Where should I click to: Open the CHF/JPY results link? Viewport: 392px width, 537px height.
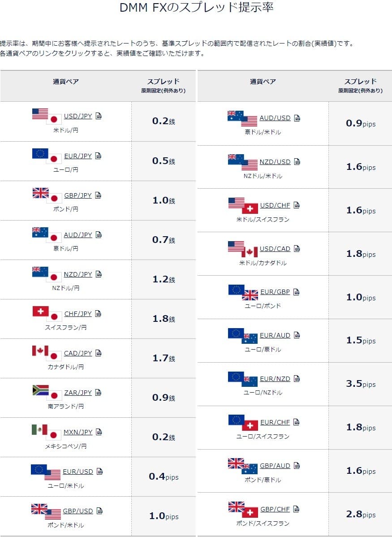(78, 314)
